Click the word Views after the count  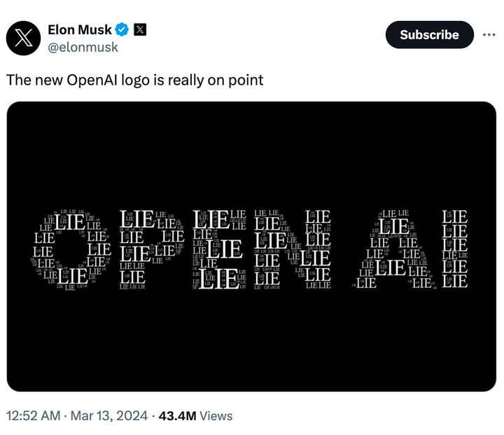coord(216,416)
